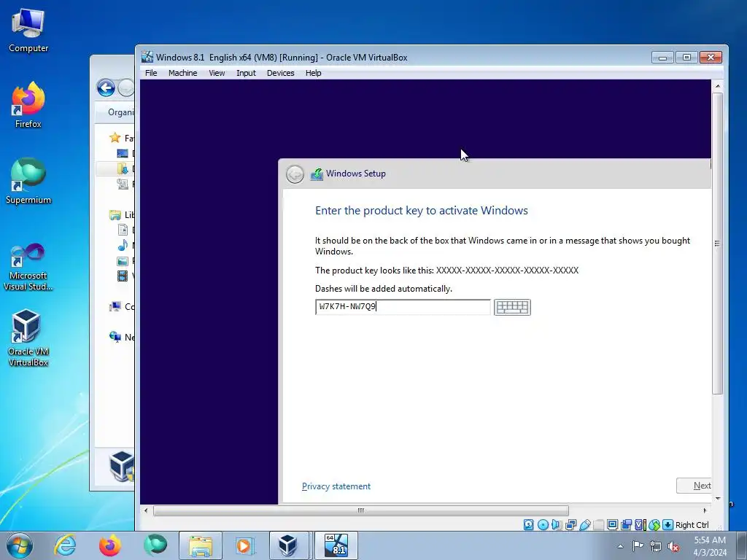Click the scroll up arrow of VM view

point(718,86)
